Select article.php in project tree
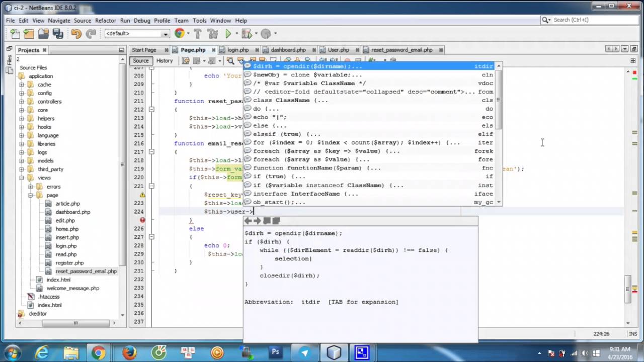 (67, 204)
